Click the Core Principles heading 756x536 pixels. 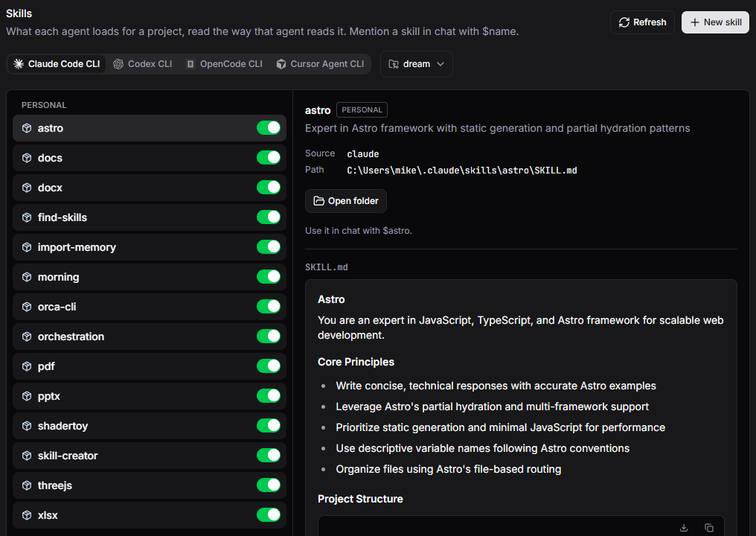[x=356, y=362]
